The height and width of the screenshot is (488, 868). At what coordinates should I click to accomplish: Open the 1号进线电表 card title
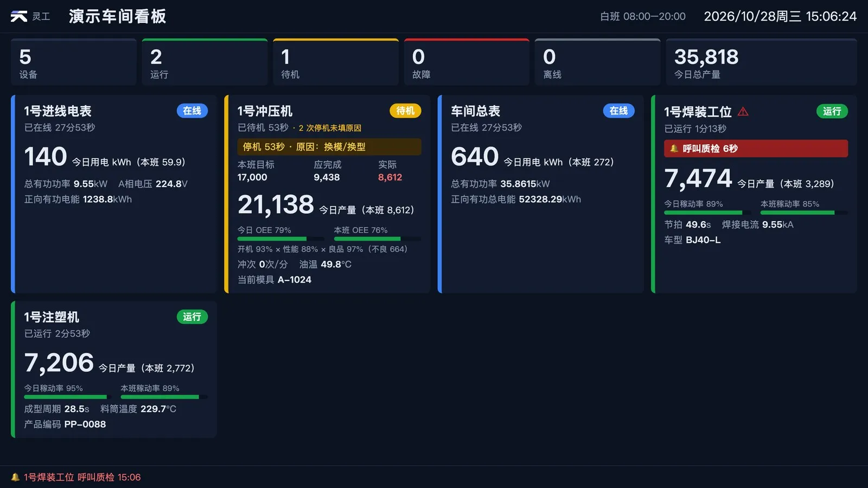click(58, 111)
